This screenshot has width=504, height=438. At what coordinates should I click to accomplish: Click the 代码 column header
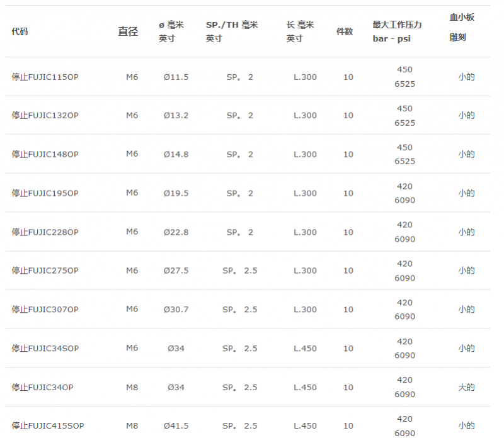point(20,31)
